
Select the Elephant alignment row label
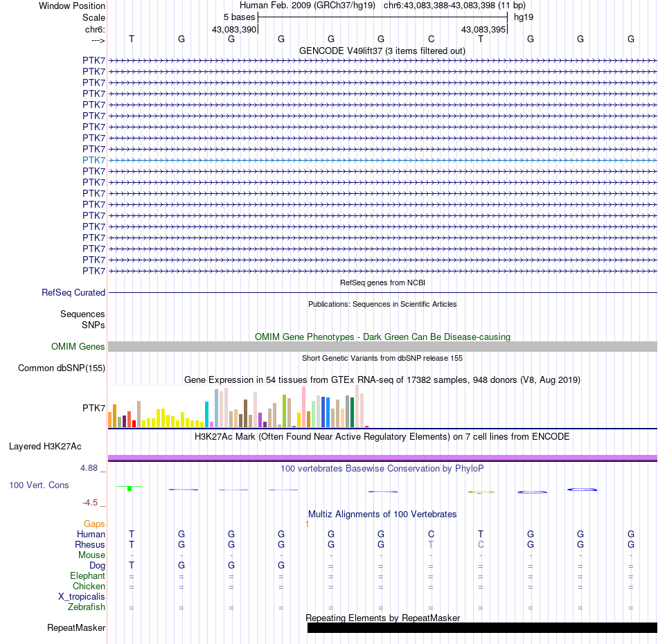click(x=87, y=576)
